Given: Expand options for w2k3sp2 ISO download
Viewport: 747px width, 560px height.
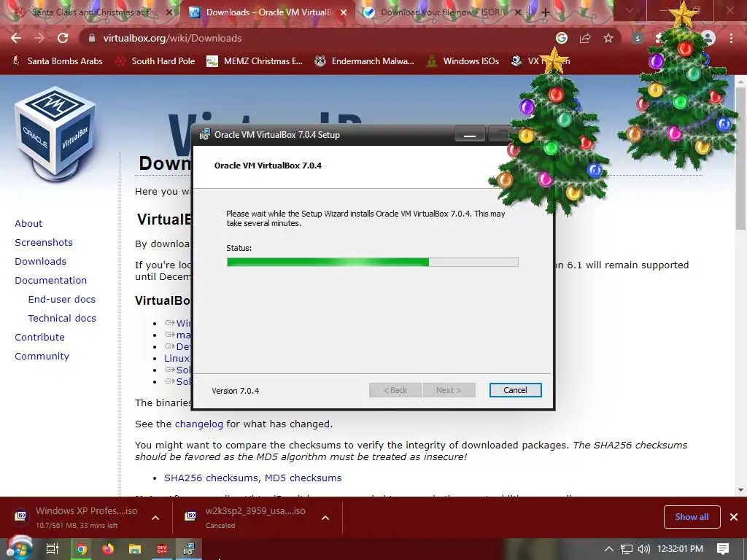Looking at the screenshot, I should tap(325, 518).
